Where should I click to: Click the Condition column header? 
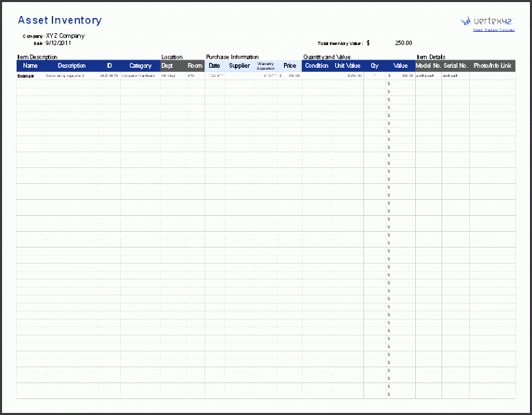316,66
